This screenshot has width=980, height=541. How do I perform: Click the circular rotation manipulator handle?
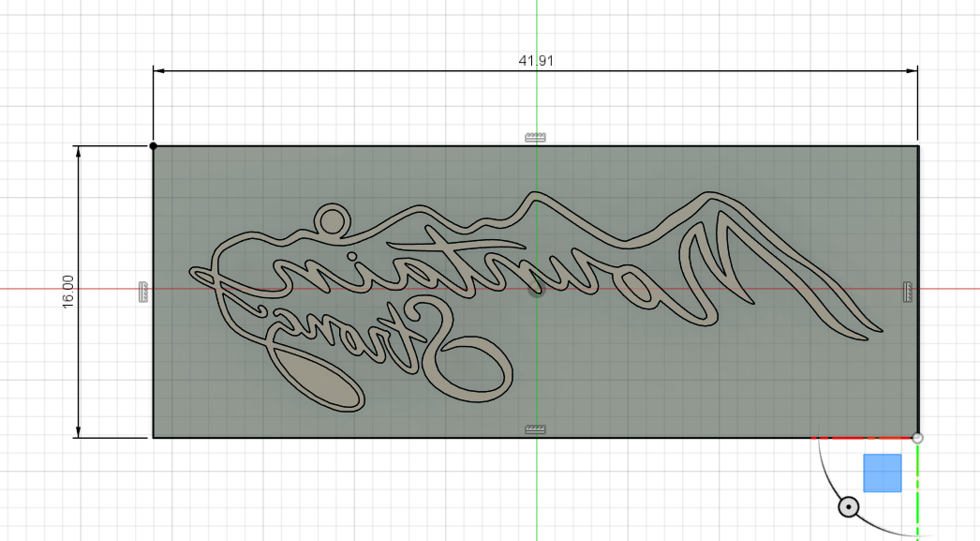[x=848, y=506]
